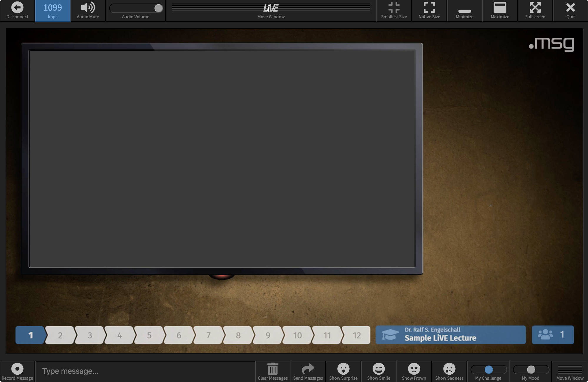Screen dimensions: 588x382
Task: Open the 1099 kbps bitrate indicator
Action: pos(53,11)
